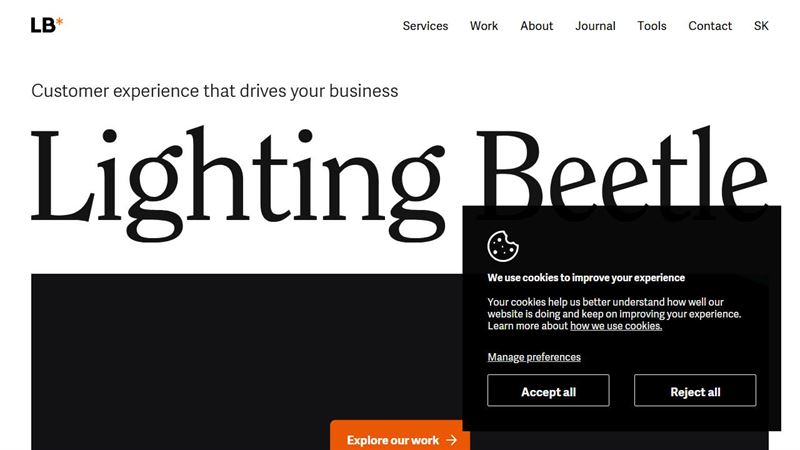Click the 'Customer experience that drives your business' tagline
Screen dimensions: 800x450
click(215, 91)
